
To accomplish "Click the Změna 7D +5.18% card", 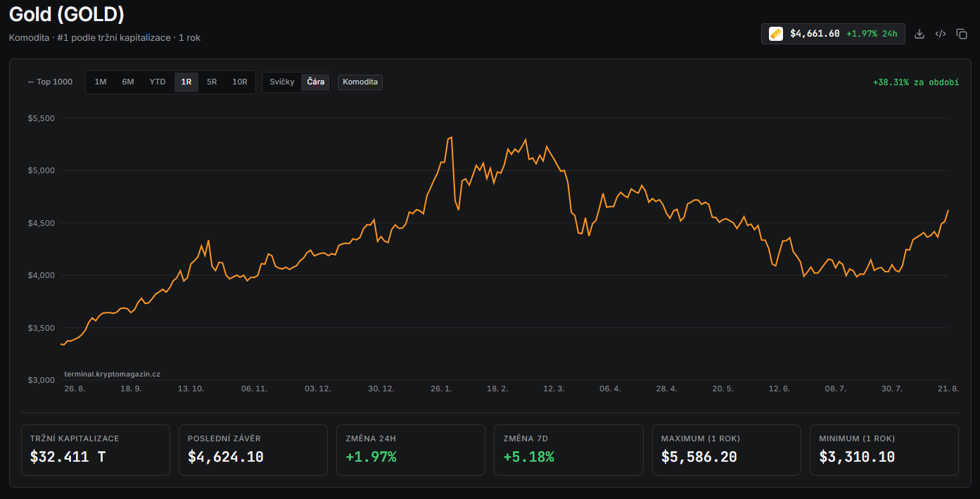I will pos(568,450).
